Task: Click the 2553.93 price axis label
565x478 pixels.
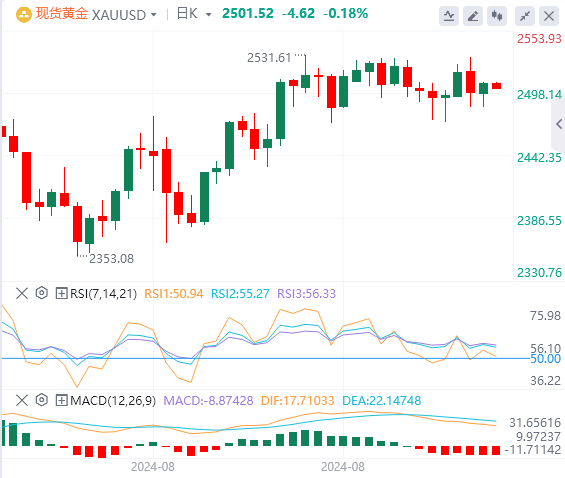Action: point(539,39)
